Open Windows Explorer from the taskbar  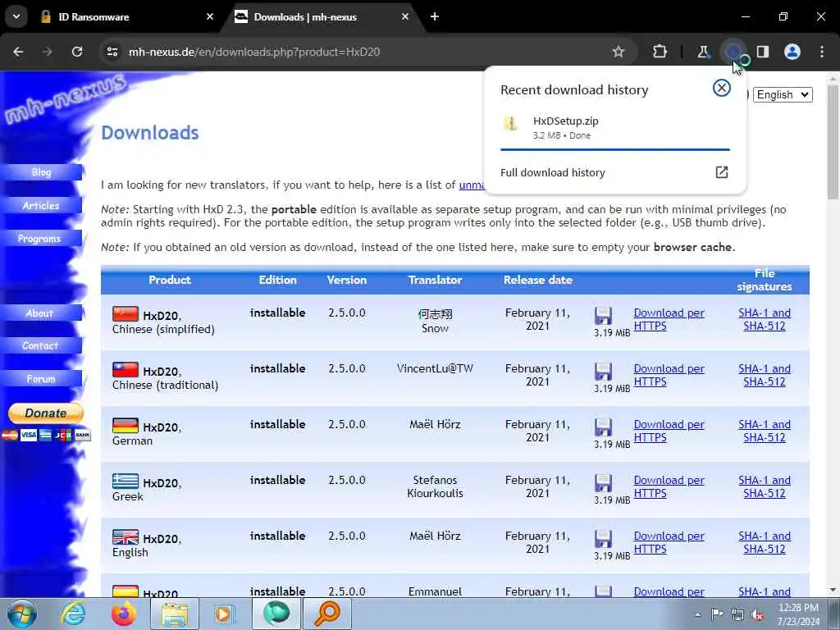[176, 614]
